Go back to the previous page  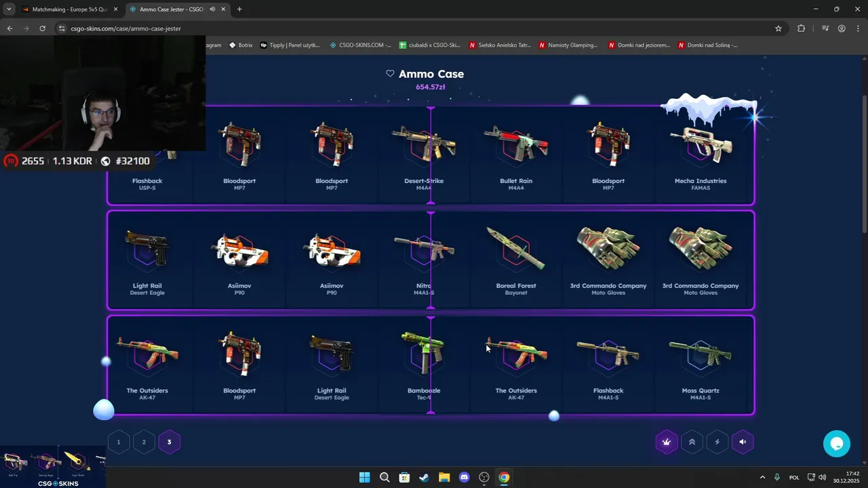click(x=9, y=28)
